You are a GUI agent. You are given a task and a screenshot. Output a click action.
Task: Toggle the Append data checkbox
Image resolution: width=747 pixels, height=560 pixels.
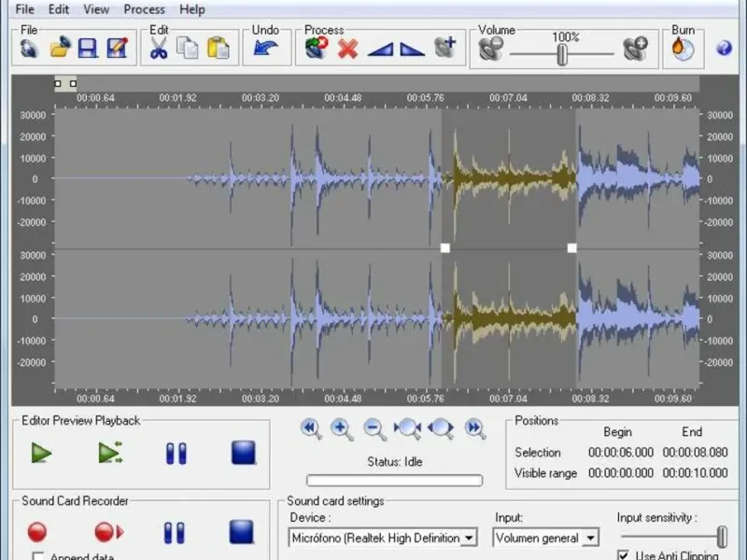[x=38, y=556]
